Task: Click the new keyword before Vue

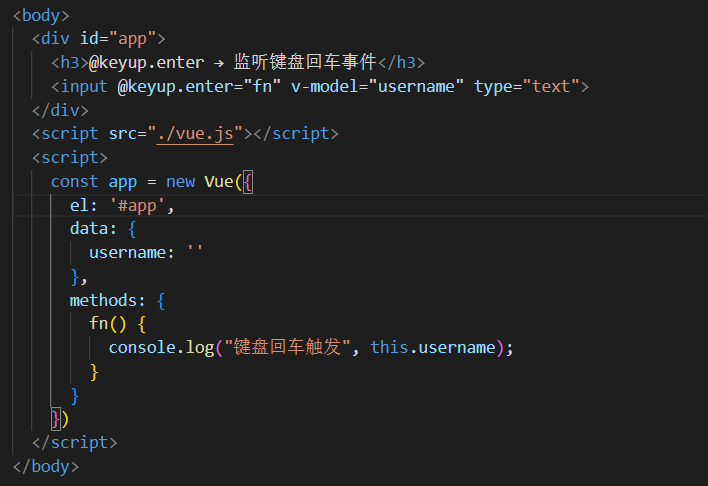Action: click(180, 182)
